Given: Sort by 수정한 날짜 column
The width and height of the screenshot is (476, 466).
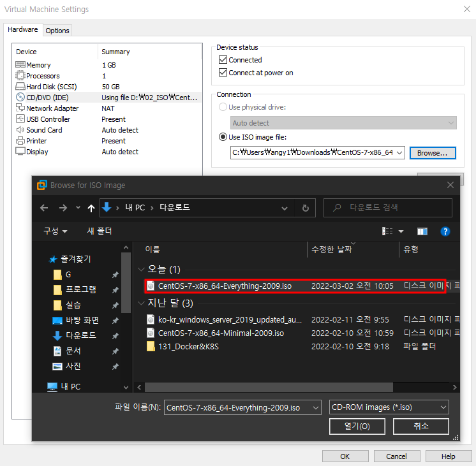Looking at the screenshot, I should pos(332,249).
